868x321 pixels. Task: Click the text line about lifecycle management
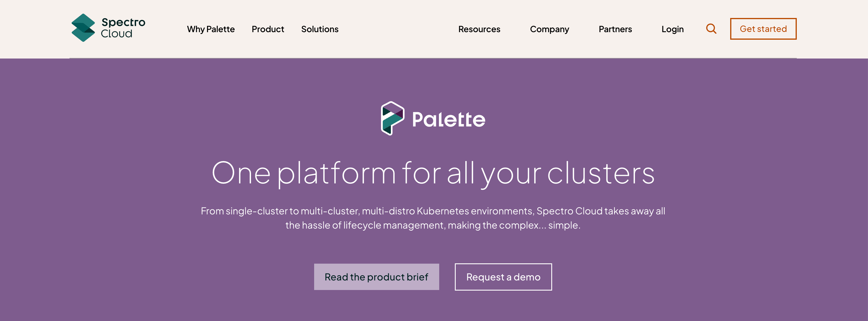coord(433,225)
